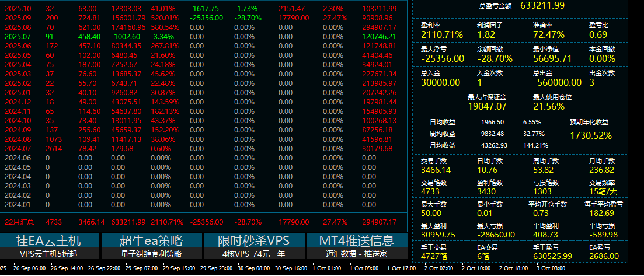The image size is (644, 276).
Task: Click the 月均手数 value 236.82
Action: tap(602, 170)
